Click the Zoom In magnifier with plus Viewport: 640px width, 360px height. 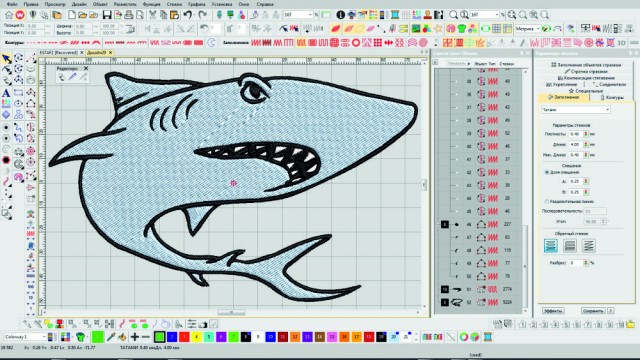coord(512,15)
